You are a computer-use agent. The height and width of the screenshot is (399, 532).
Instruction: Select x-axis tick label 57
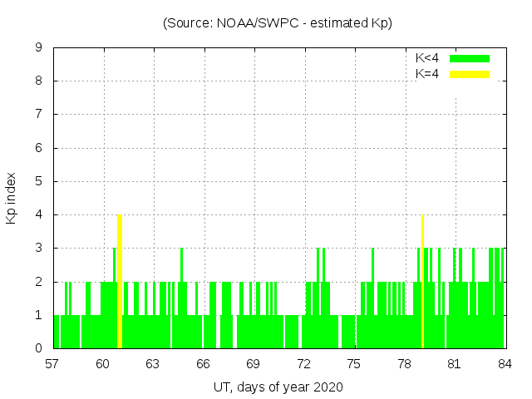[x=53, y=363]
